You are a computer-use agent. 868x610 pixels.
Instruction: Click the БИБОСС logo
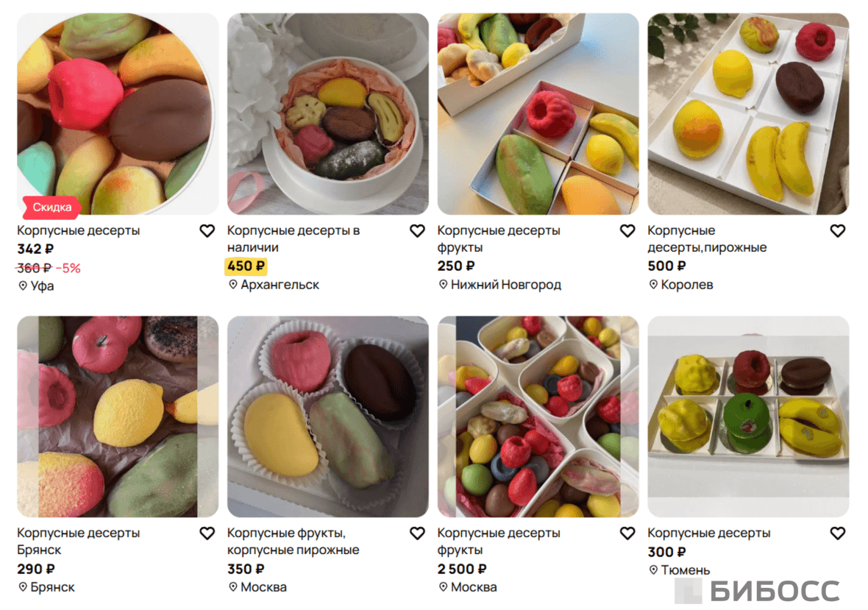coord(757,591)
